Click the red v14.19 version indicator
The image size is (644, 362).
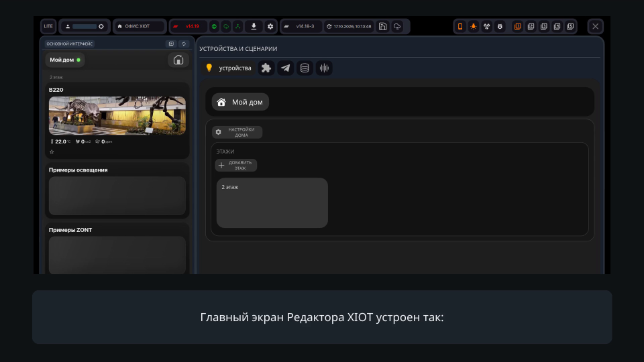point(189,26)
